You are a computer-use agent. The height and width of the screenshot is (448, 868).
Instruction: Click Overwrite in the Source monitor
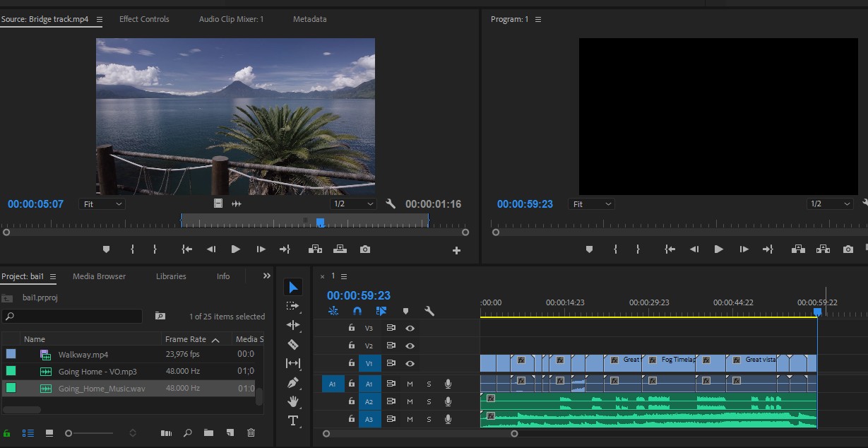click(340, 249)
